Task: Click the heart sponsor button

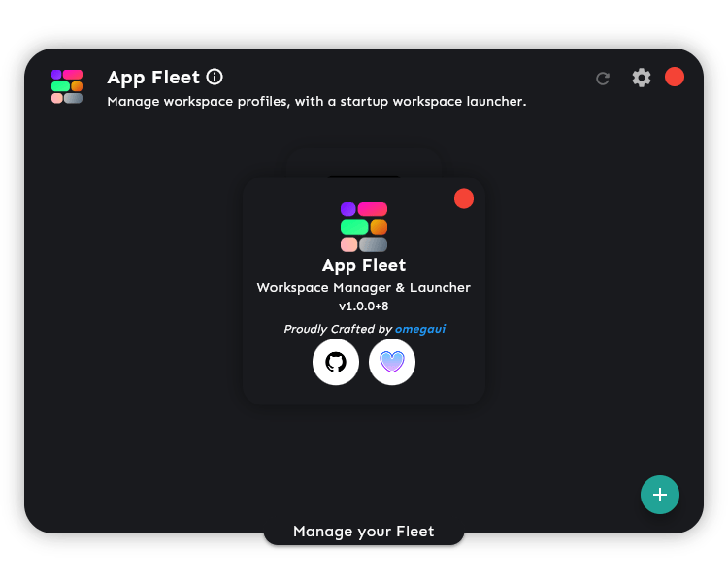Action: click(x=392, y=363)
